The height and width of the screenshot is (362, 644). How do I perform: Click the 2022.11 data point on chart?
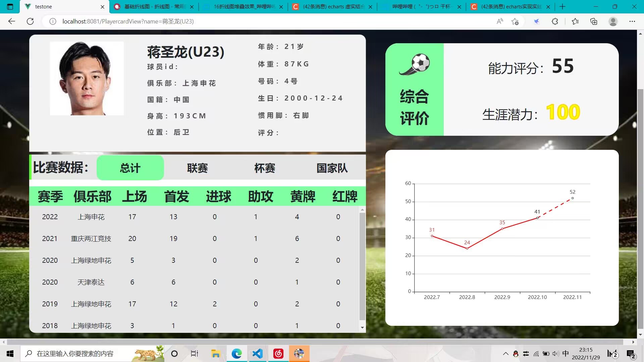pos(572,198)
